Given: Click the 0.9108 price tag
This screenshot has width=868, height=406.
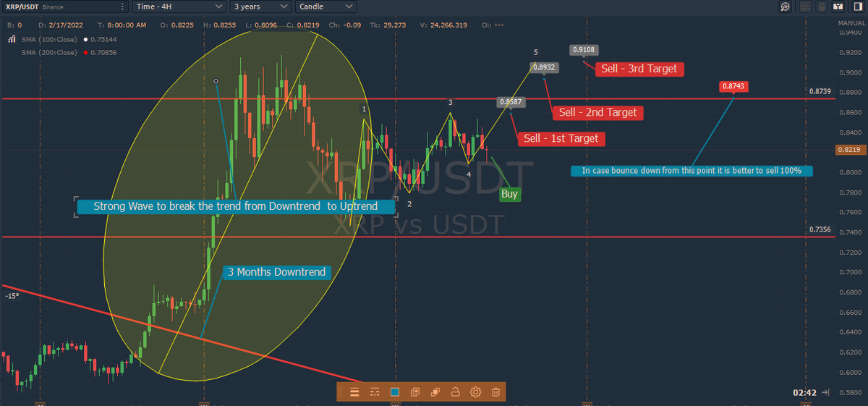Looking at the screenshot, I should click(x=584, y=50).
